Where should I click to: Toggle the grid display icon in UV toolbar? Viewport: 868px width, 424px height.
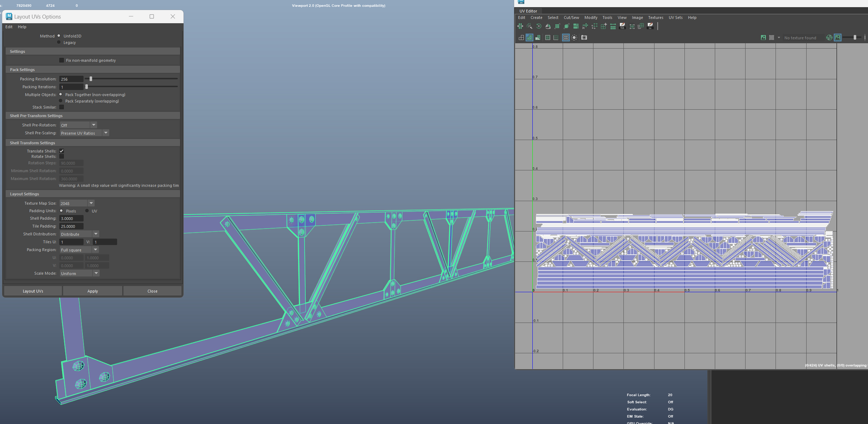point(566,38)
